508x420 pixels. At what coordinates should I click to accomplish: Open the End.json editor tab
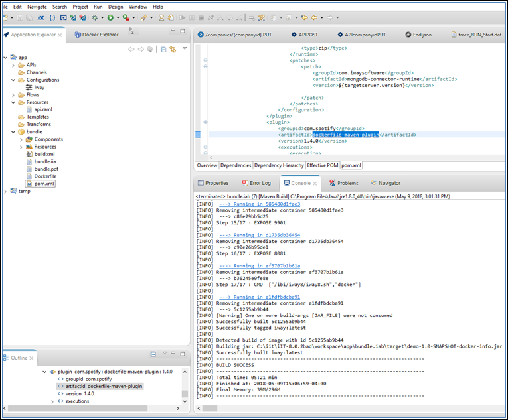click(x=418, y=35)
